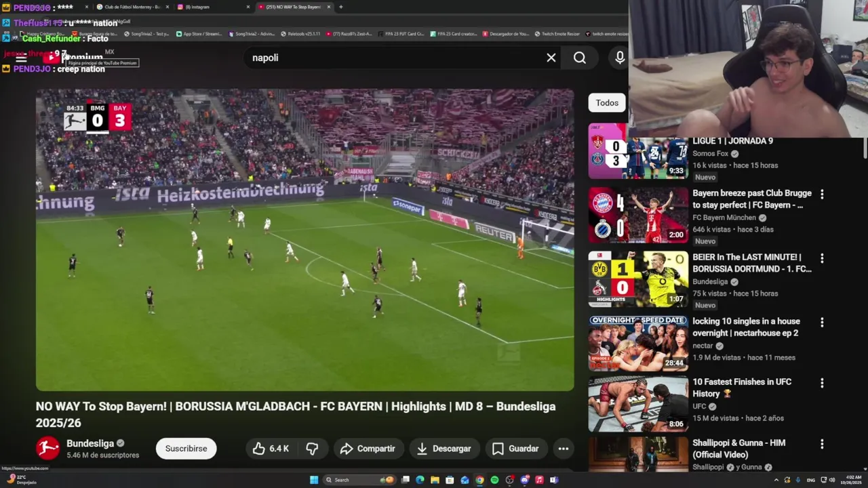Screen dimensions: 868x488
Task: Open the UFC fastest finishes thumbnail
Action: tap(638, 404)
